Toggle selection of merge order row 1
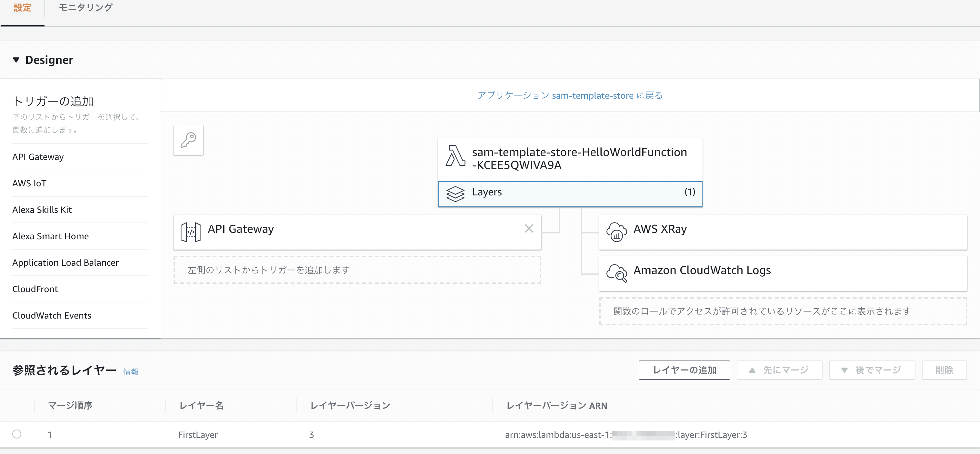This screenshot has height=454, width=980. 16,435
